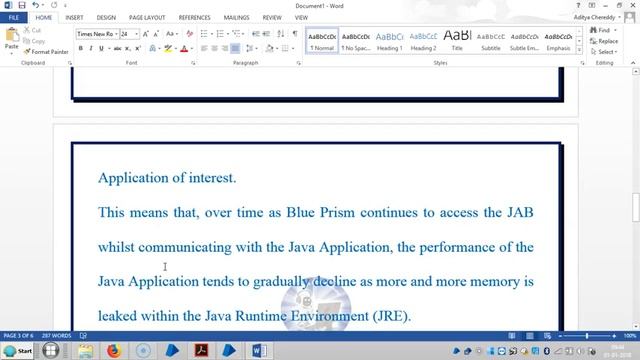Copy the selection to the clipboard
The width and height of the screenshot is (640, 360).
click(34, 41)
